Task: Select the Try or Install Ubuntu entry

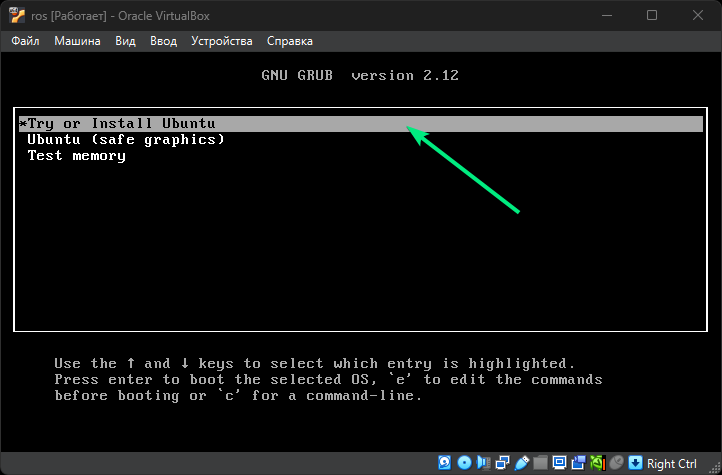Action: tap(361, 124)
